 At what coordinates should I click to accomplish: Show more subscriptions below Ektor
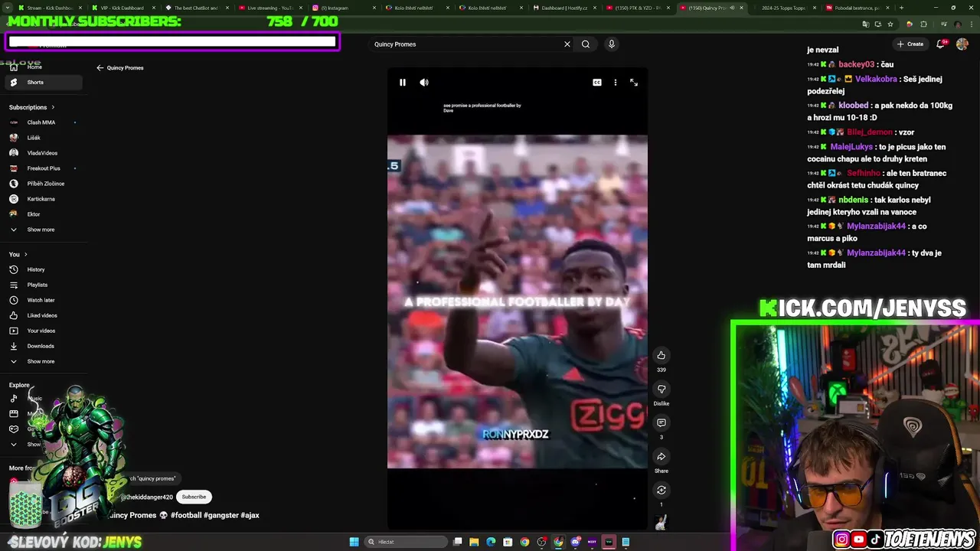pos(42,230)
